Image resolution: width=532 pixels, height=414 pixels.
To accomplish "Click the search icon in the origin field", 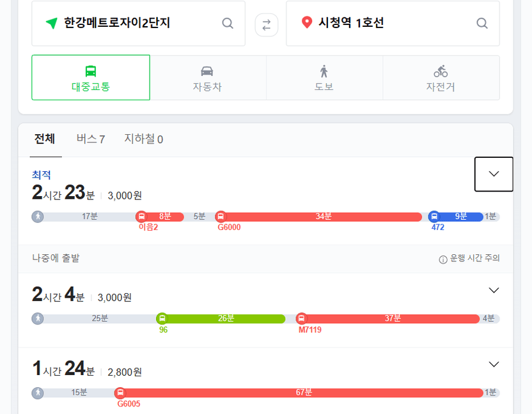I will point(228,24).
